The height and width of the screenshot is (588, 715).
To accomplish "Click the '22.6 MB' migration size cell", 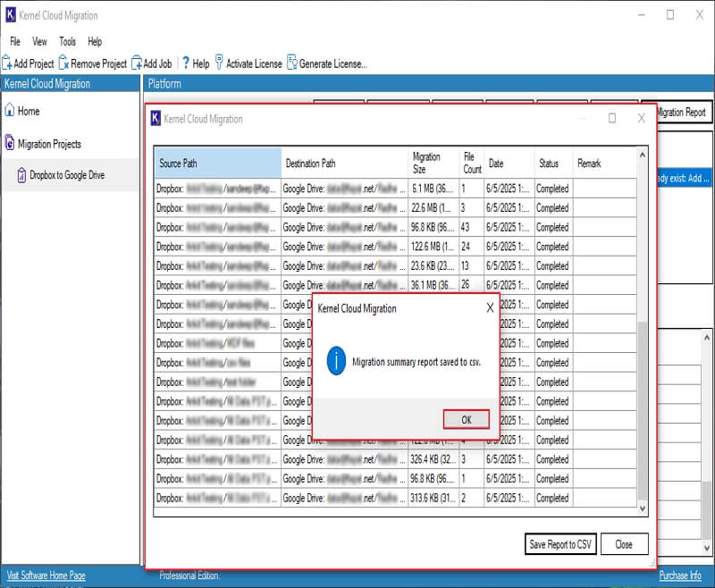I will (x=433, y=208).
